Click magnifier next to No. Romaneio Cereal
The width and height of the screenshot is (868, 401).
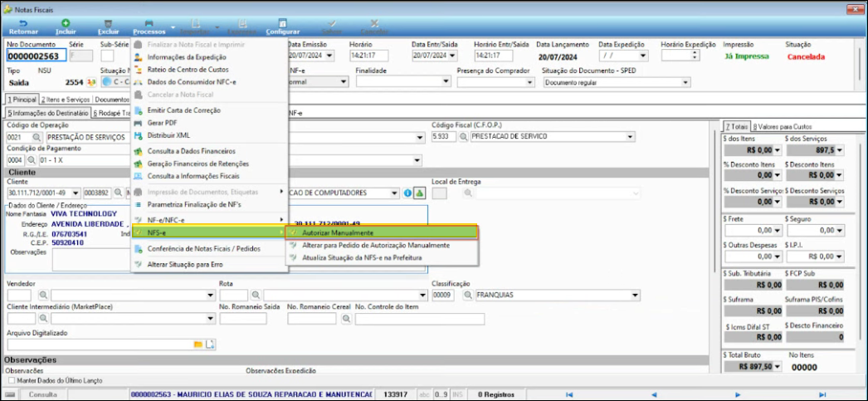(x=347, y=319)
